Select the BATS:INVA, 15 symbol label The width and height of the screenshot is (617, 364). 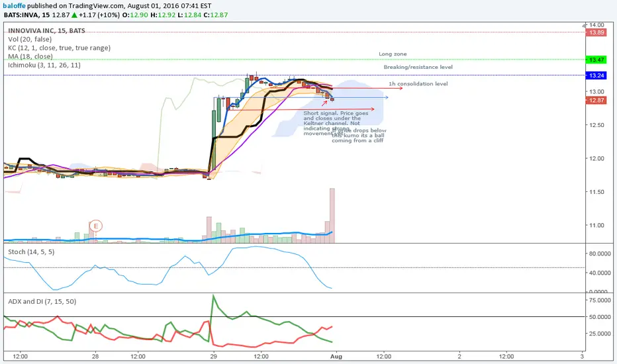click(26, 15)
